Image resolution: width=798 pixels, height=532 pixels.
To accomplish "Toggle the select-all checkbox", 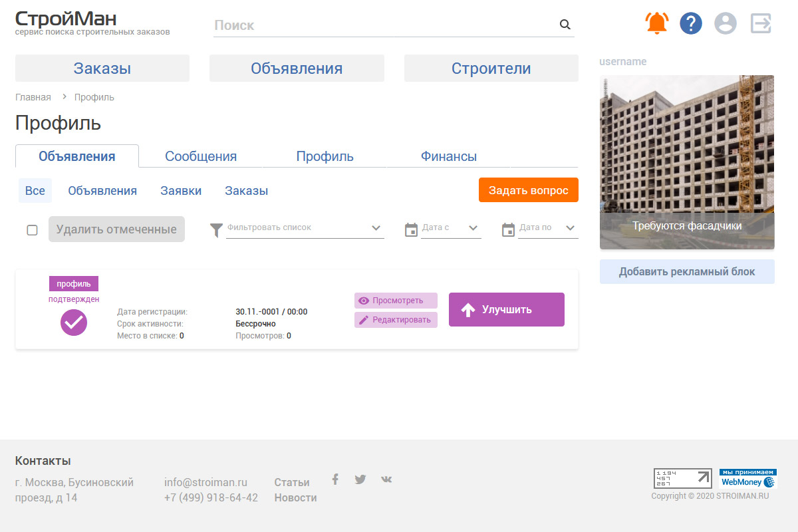I will click(x=32, y=230).
